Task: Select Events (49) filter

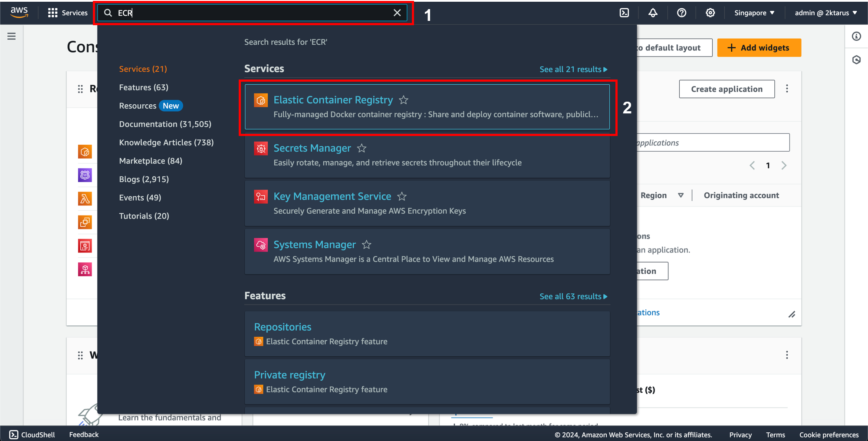Action: 140,197
